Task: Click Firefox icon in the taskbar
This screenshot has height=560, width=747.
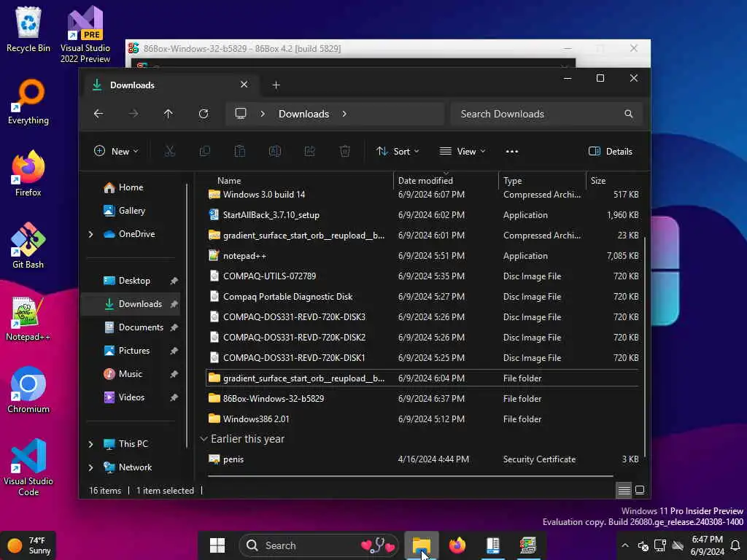Action: [457, 545]
